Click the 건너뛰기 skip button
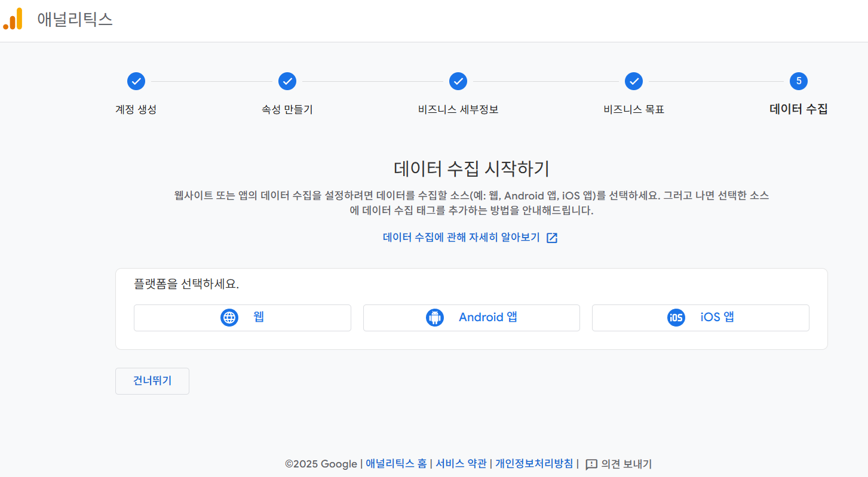This screenshot has width=868, height=477. [x=152, y=381]
